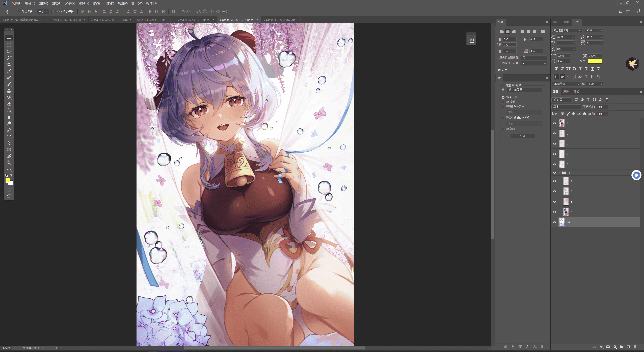Select layer 1 thumbnail at top

pos(562,123)
